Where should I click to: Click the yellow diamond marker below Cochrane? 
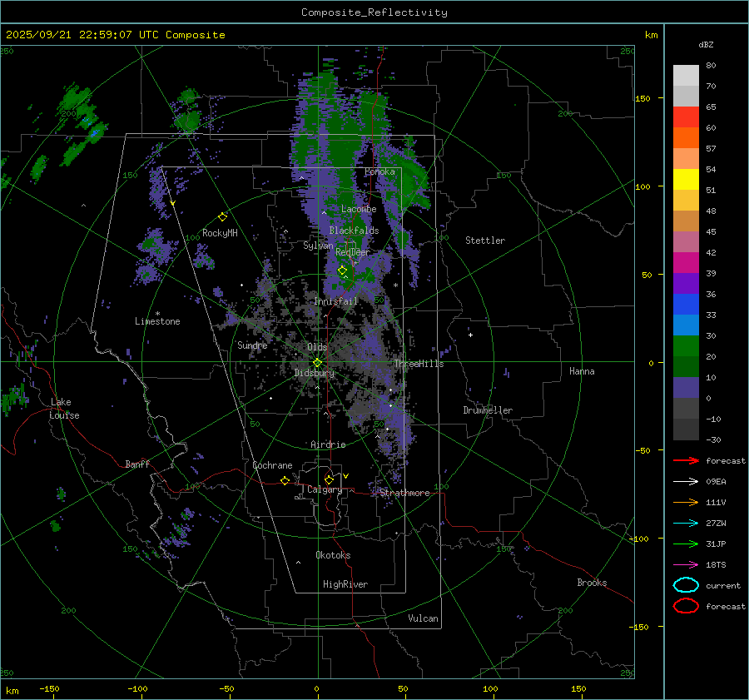click(285, 480)
